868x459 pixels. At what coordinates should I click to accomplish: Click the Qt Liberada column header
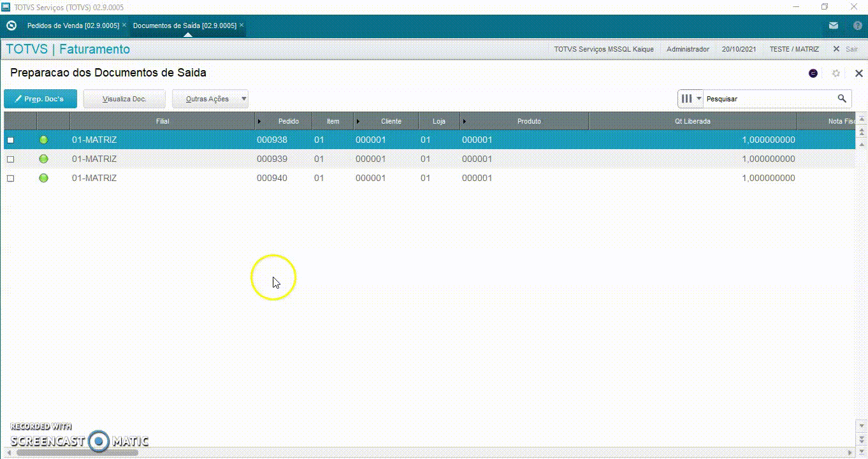click(x=693, y=121)
